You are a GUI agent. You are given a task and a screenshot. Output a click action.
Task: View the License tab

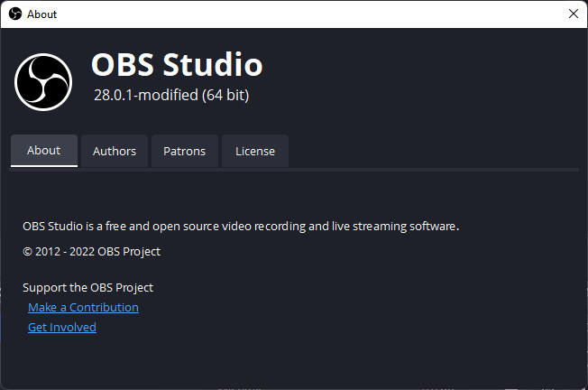255,151
